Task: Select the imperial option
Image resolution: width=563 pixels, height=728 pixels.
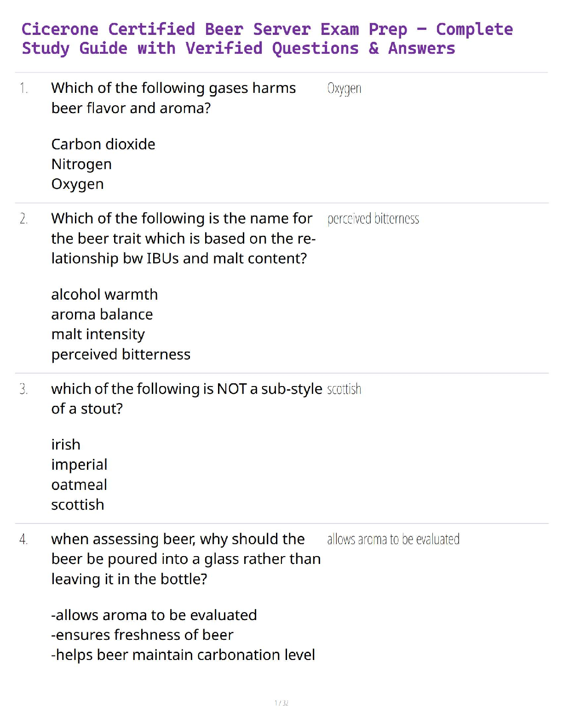Action: click(x=79, y=465)
